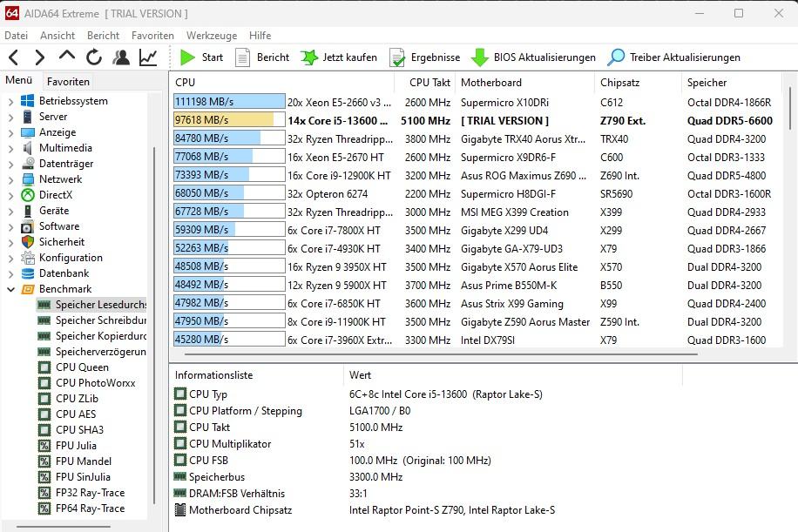Select the CPU Multiplikator info row

(427, 444)
